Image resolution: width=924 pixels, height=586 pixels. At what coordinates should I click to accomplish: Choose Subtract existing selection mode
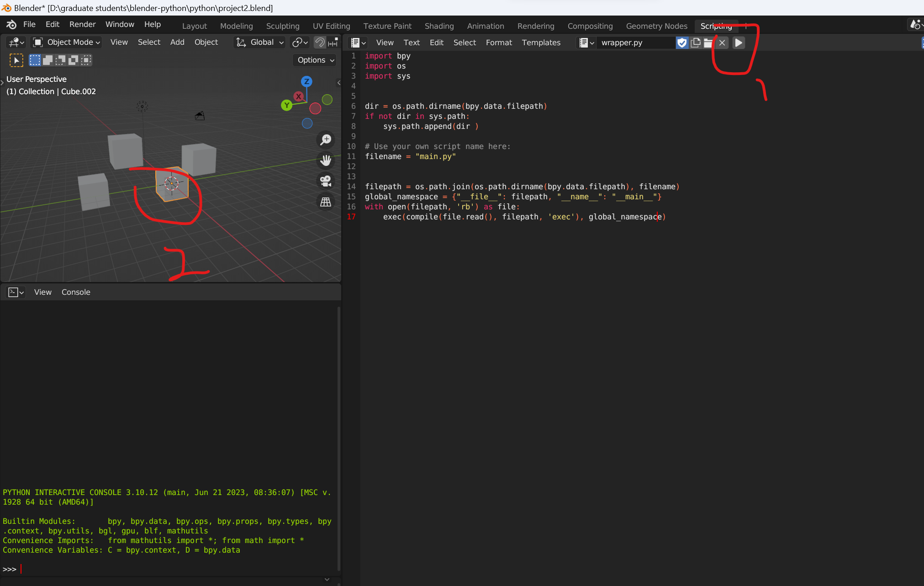click(x=60, y=60)
